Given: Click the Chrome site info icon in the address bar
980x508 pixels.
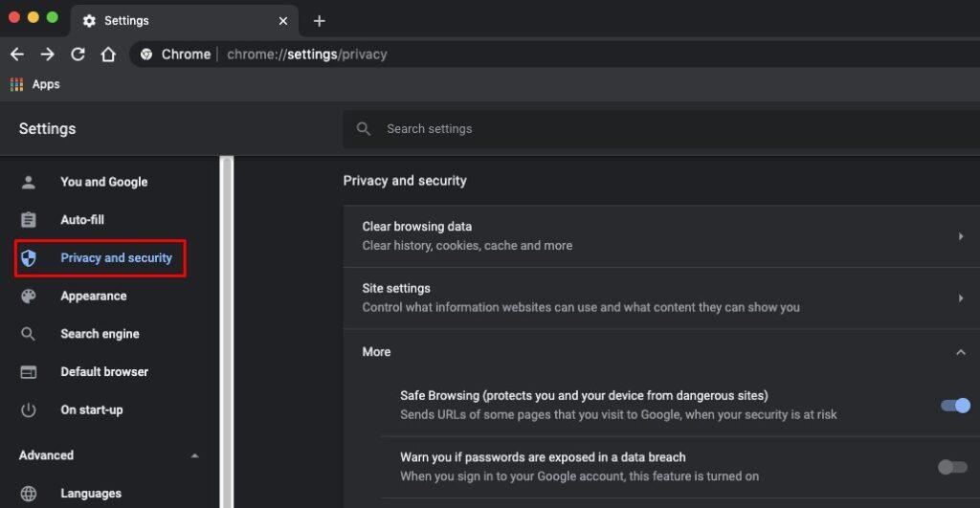Looking at the screenshot, I should tap(146, 55).
